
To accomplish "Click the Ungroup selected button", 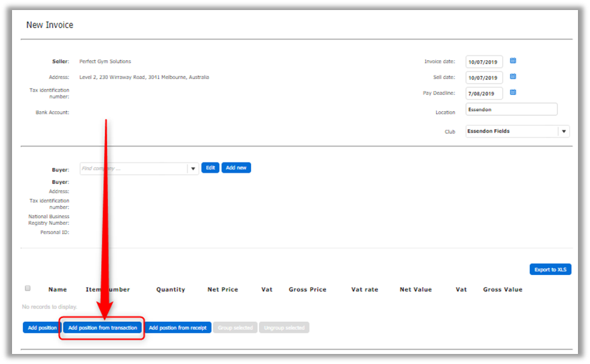I will click(x=284, y=328).
